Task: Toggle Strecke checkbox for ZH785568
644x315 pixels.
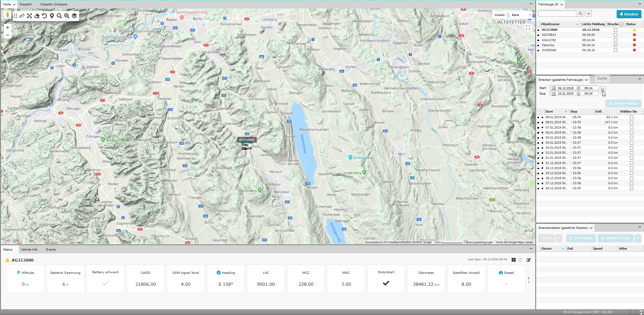Action: 615,50
